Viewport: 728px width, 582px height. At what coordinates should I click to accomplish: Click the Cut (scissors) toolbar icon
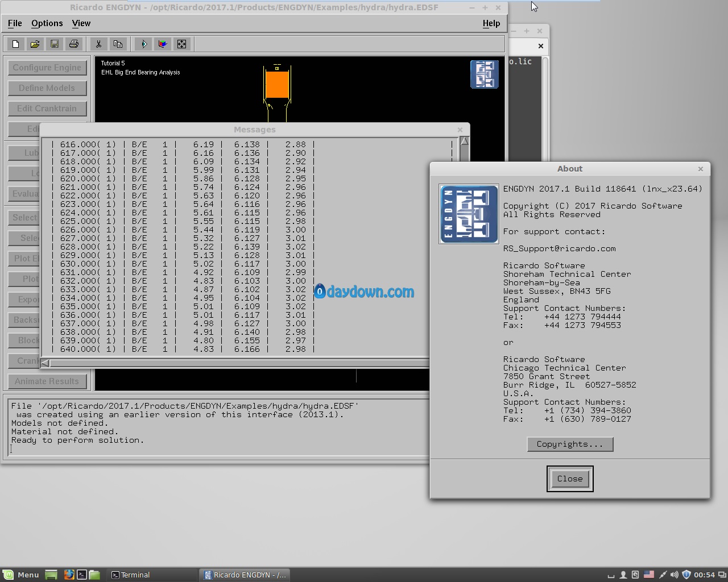click(x=98, y=44)
